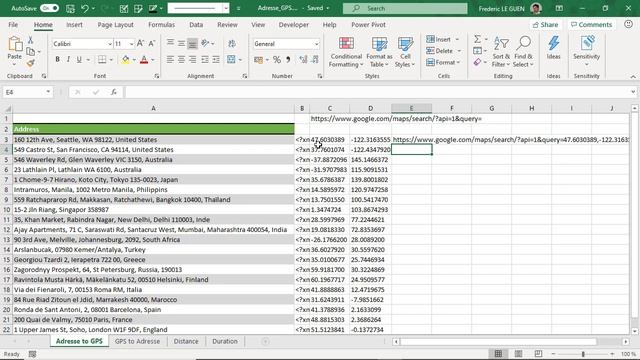Open Cell Styles gallery

tap(405, 52)
